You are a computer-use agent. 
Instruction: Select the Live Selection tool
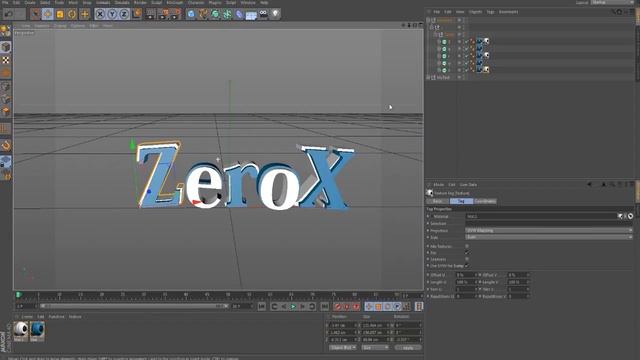[36, 14]
